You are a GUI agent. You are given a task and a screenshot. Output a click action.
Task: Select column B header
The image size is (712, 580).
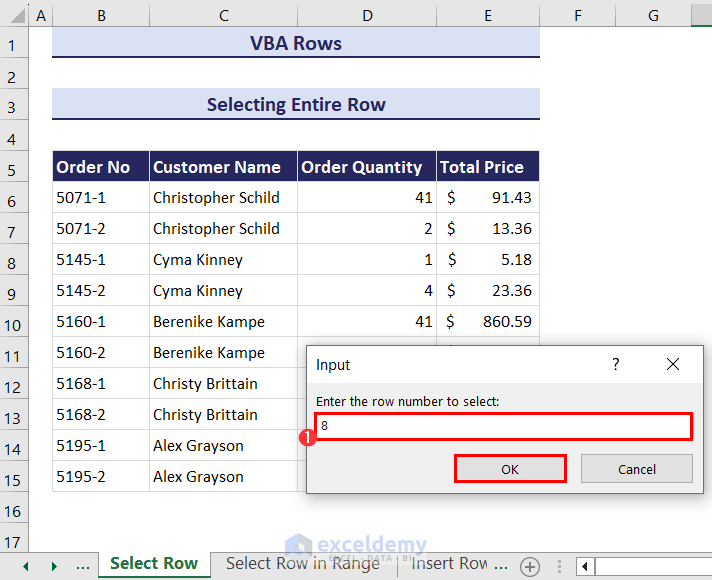101,15
